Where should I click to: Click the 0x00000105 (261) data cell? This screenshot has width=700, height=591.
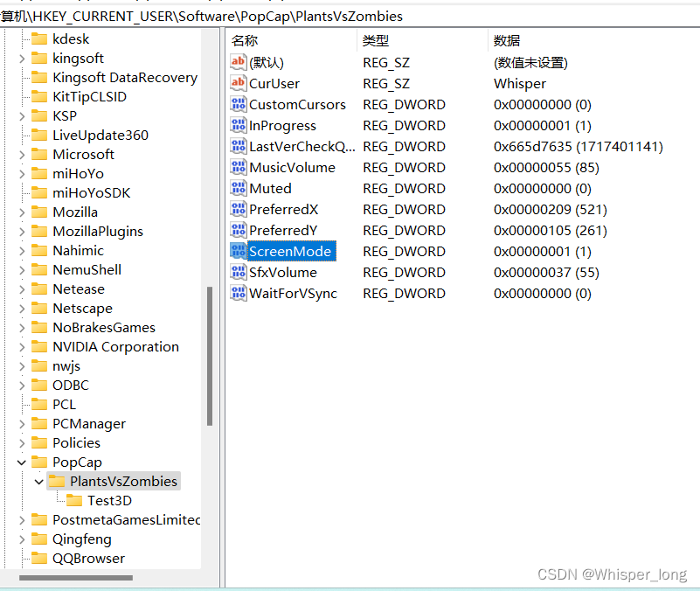point(551,231)
